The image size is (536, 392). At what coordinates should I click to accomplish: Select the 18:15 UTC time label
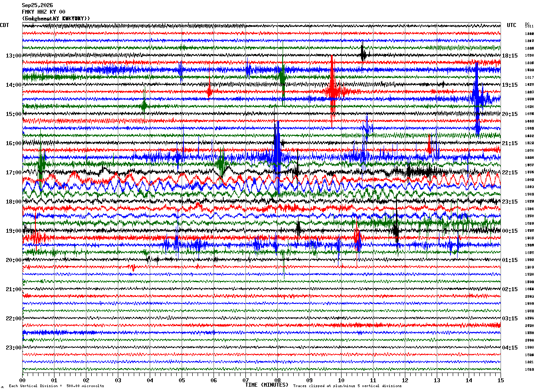(x=509, y=56)
